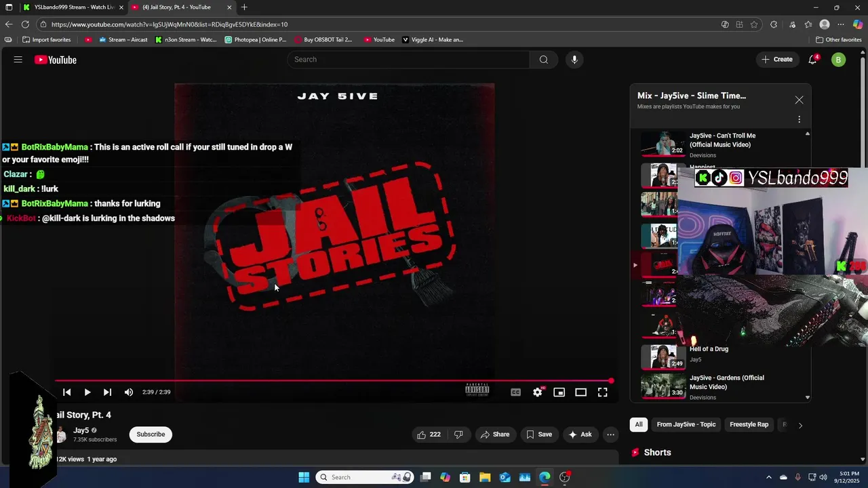Open the Jay5 channel name link

(x=81, y=430)
